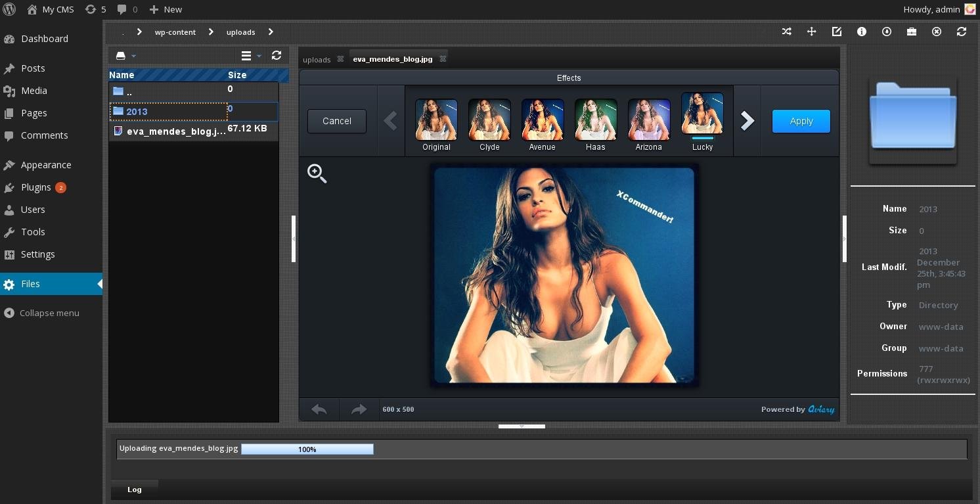Image resolution: width=980 pixels, height=504 pixels.
Task: Click the info icon in the top toolbar
Action: pyautogui.click(x=862, y=32)
